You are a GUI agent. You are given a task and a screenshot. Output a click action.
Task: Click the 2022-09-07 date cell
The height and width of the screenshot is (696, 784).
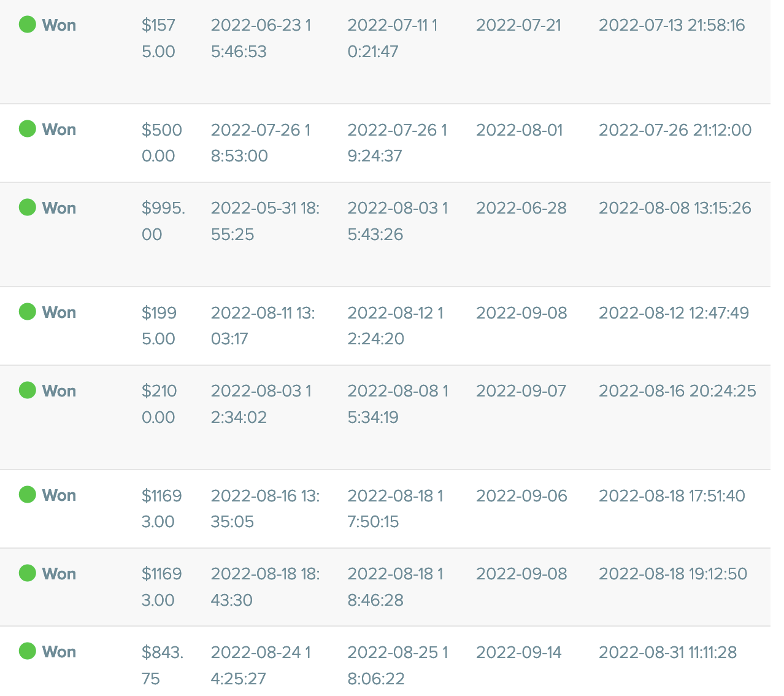coord(521,391)
